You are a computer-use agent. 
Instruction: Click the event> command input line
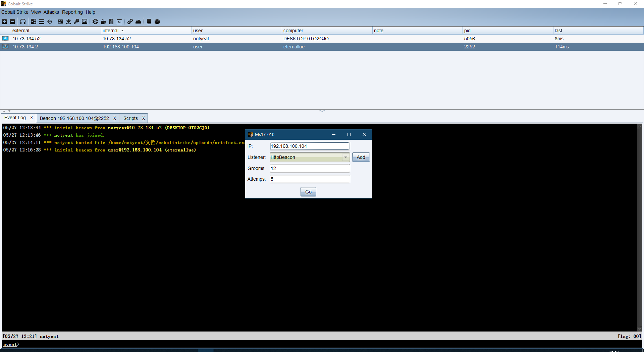click(x=322, y=344)
